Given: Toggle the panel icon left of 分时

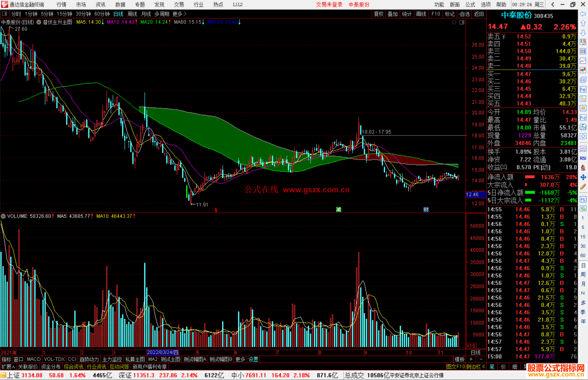Looking at the screenshot, I should pyautogui.click(x=5, y=14).
